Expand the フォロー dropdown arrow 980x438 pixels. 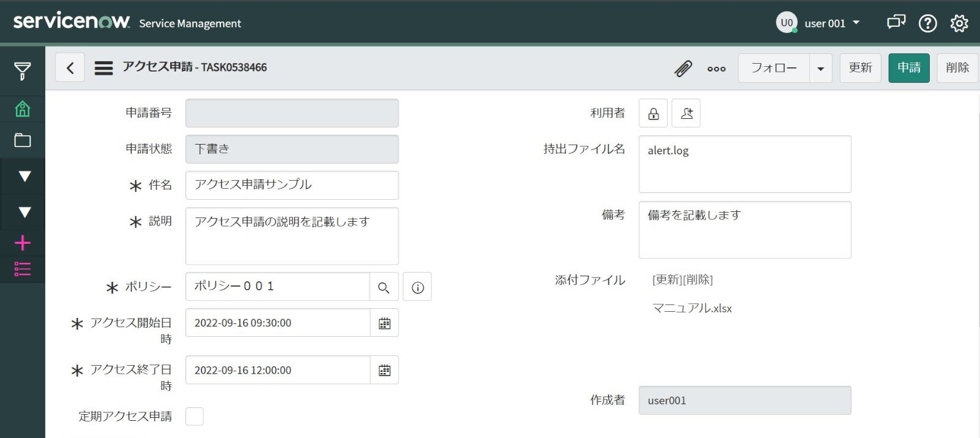click(x=821, y=68)
